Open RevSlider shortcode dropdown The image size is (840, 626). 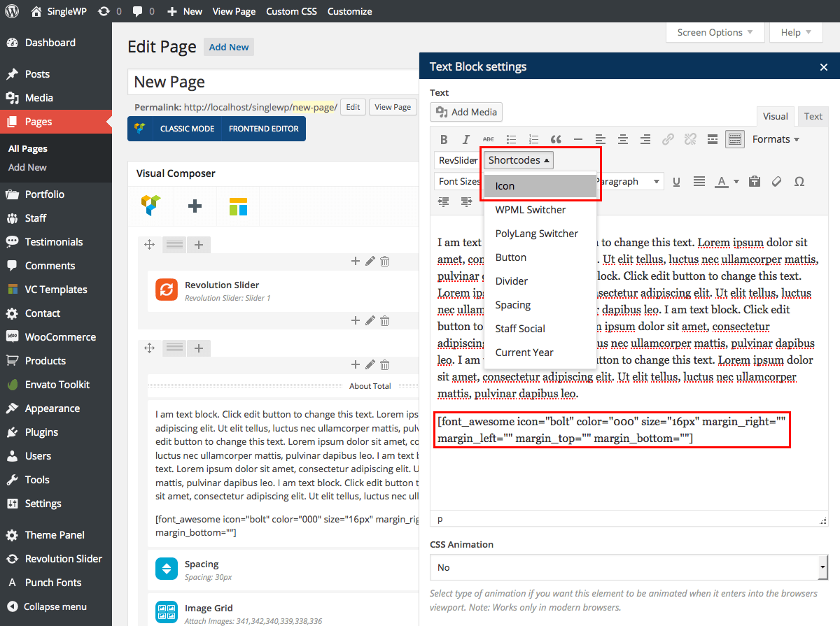point(458,160)
